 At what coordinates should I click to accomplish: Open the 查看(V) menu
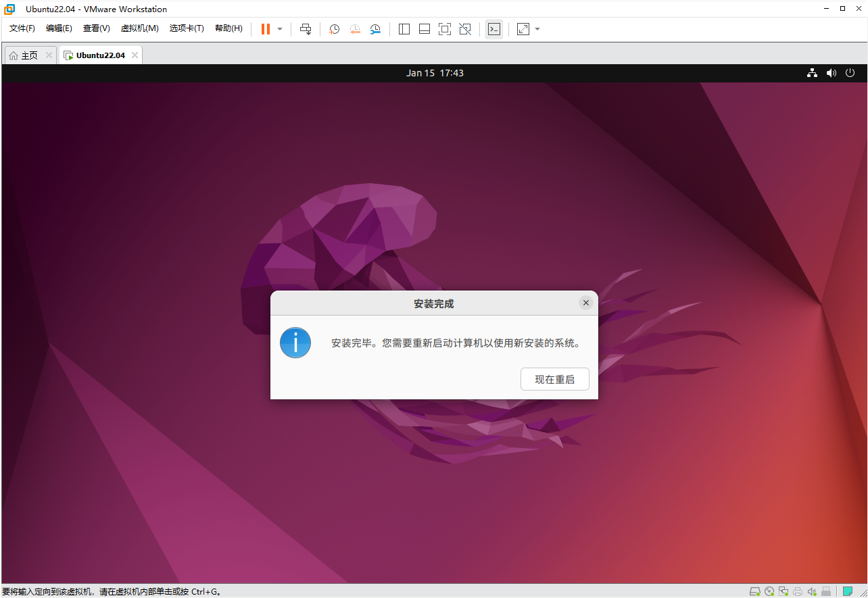[97, 28]
